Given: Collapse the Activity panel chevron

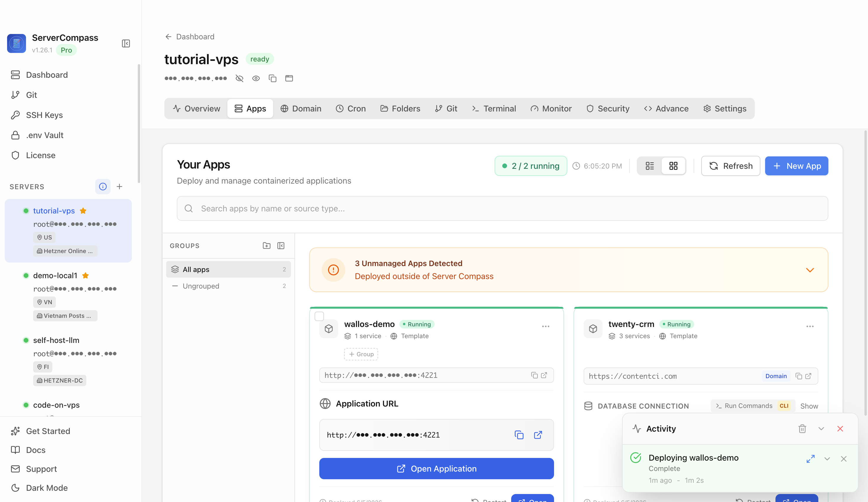Looking at the screenshot, I should 821,429.
